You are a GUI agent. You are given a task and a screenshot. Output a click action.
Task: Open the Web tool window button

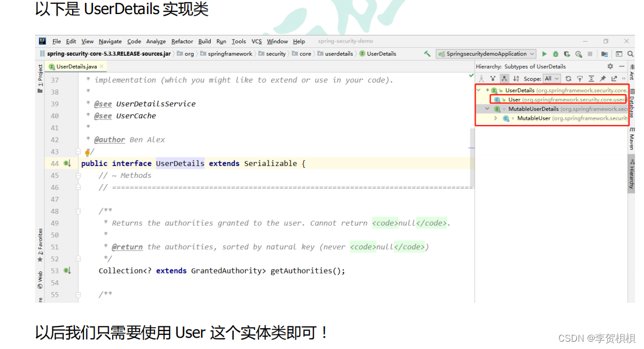40,280
